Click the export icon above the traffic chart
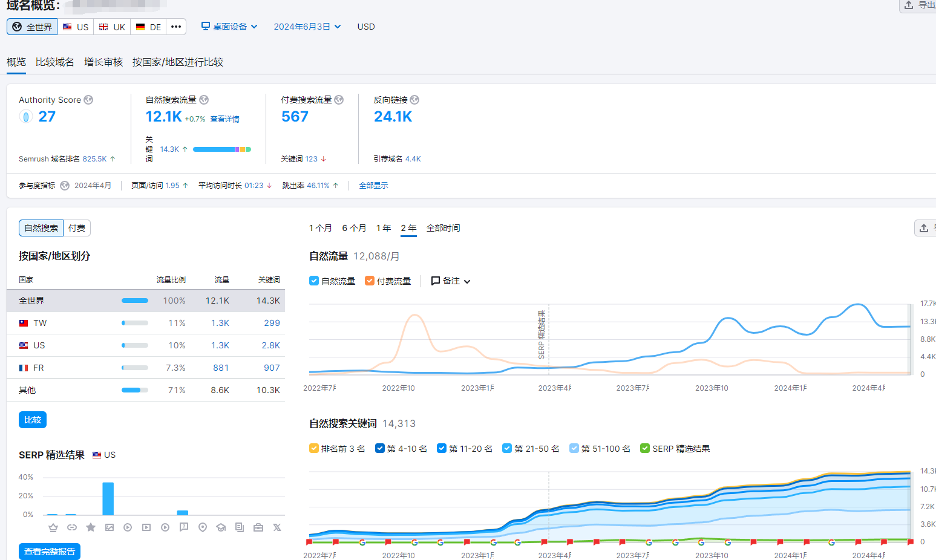The image size is (936, 560). tap(924, 228)
